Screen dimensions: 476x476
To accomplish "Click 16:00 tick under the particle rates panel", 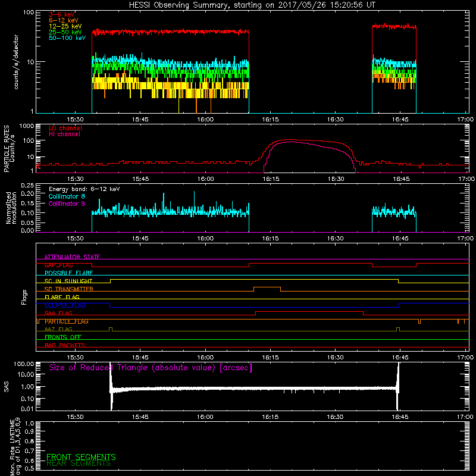I will click(205, 179).
